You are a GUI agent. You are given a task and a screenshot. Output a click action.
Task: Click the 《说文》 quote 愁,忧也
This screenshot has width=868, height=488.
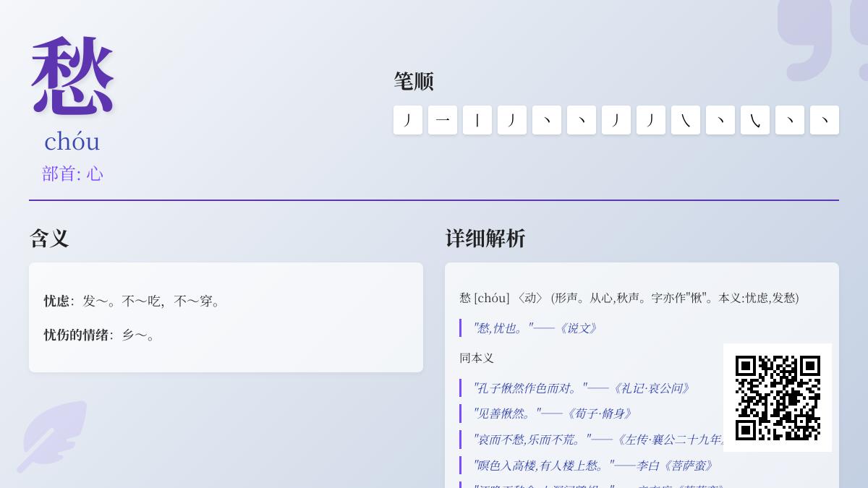click(536, 328)
